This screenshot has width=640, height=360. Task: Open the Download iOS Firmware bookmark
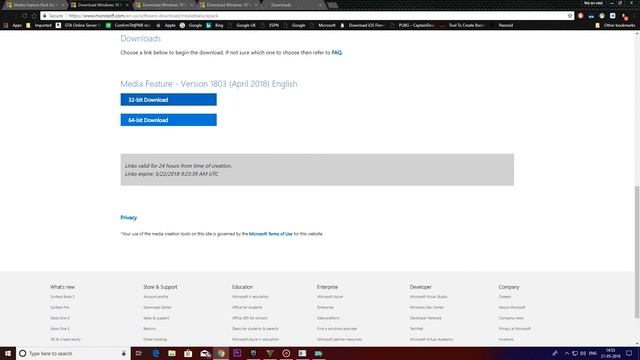tap(362, 25)
